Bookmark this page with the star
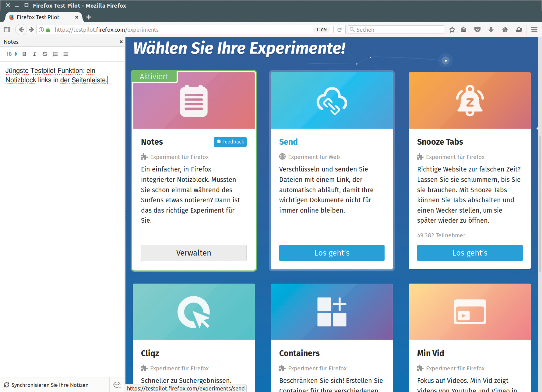 [x=452, y=30]
